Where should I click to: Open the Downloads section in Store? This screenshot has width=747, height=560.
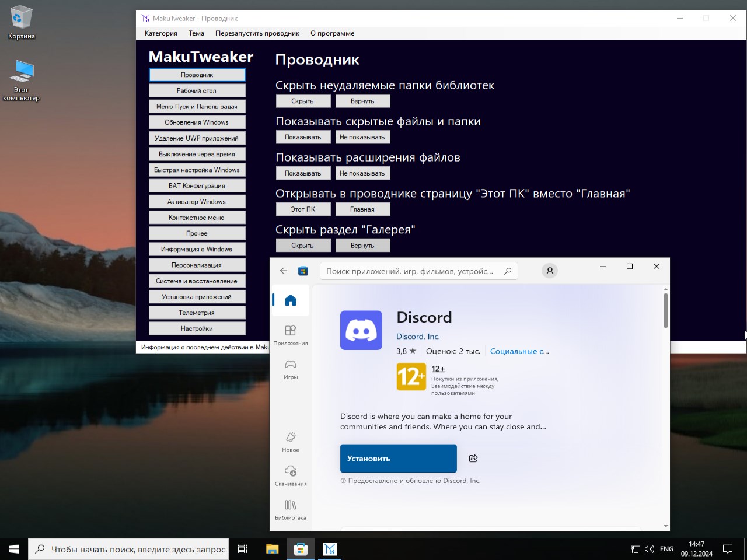click(291, 475)
